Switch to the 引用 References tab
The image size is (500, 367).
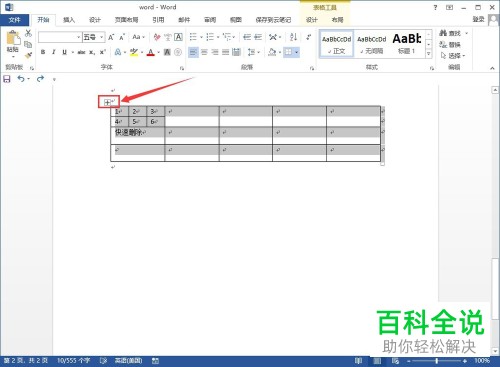158,20
